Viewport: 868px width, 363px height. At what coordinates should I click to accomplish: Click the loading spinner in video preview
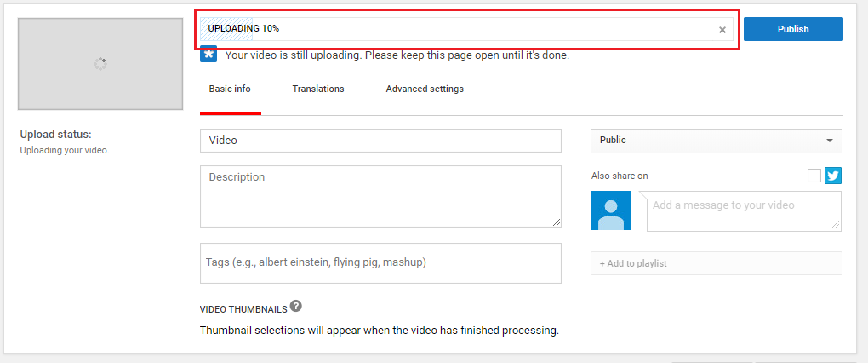[x=100, y=64]
